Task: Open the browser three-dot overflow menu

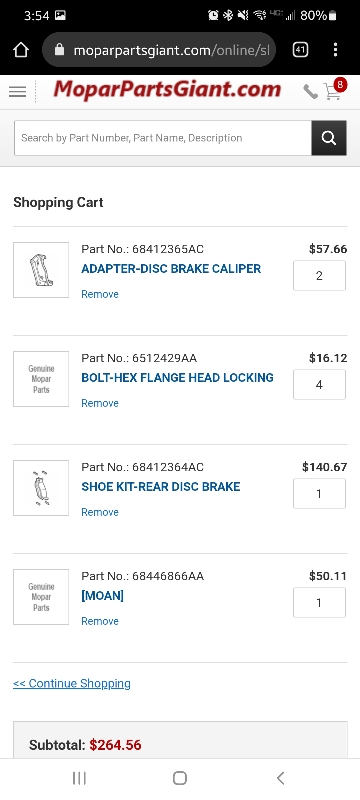Action: 335,49
